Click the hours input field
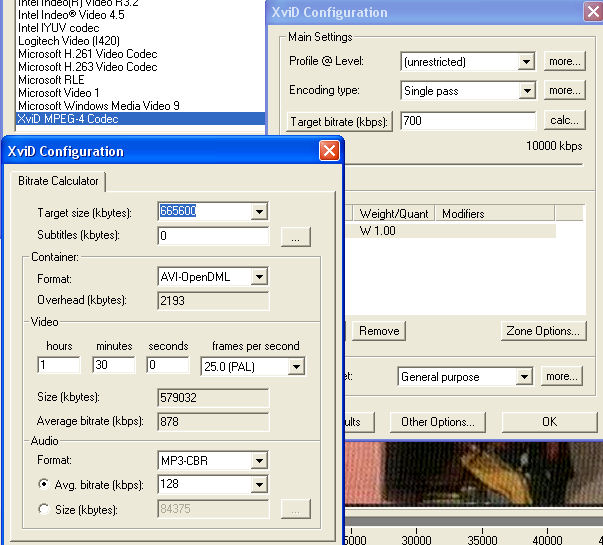This screenshot has height=545, width=603. click(59, 365)
